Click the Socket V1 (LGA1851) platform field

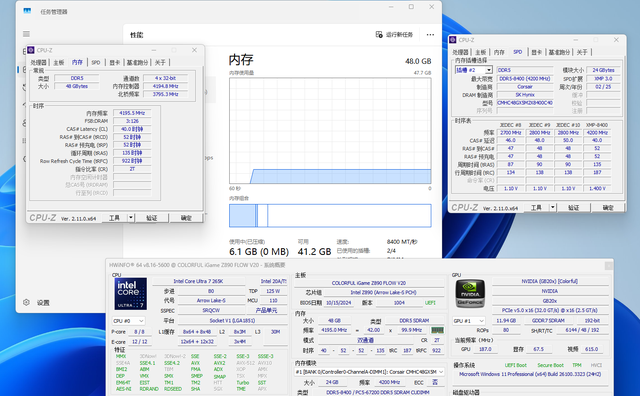coord(232,320)
